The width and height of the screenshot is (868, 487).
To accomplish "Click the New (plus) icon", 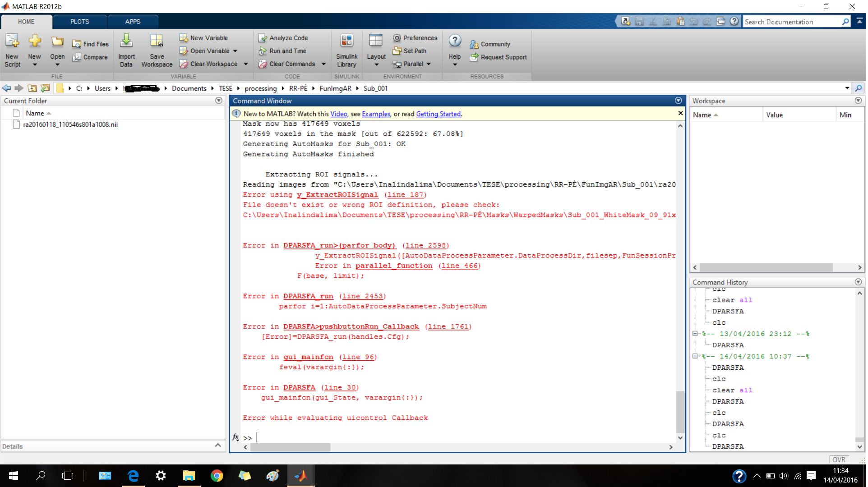I will point(35,41).
